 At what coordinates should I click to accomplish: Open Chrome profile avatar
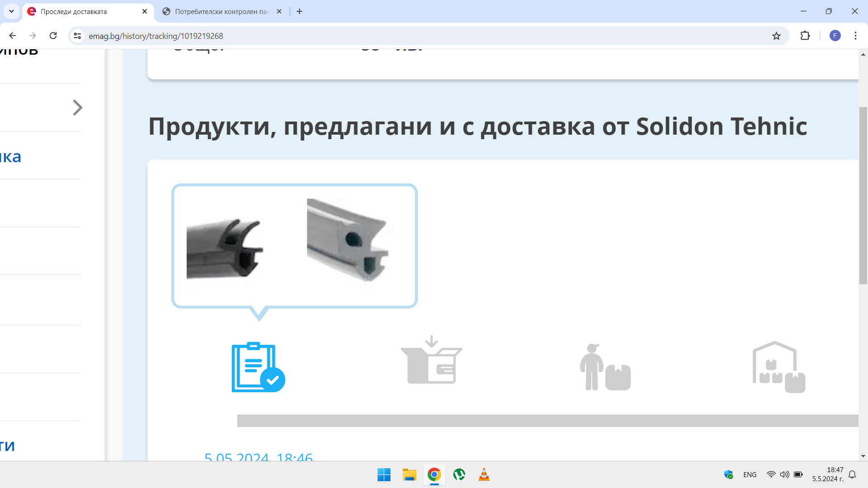click(x=835, y=36)
